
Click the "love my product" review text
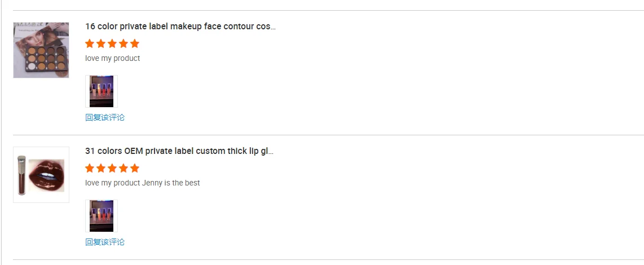coord(113,59)
